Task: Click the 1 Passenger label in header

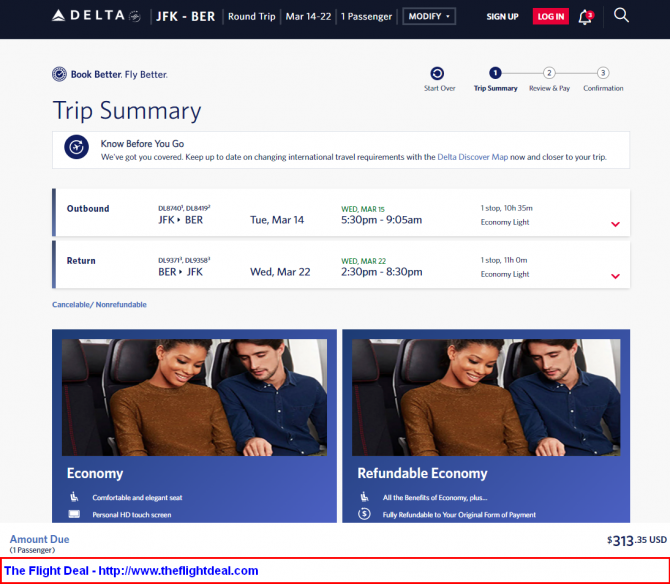Action: [366, 17]
